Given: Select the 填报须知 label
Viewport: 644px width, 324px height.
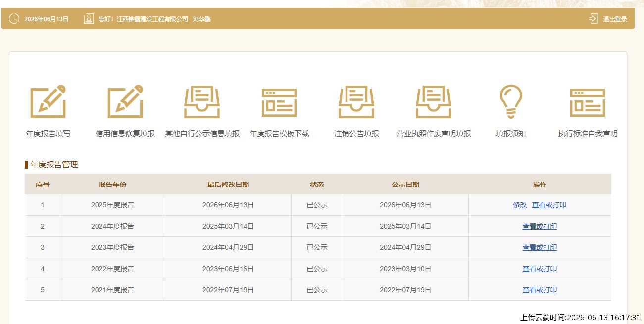Looking at the screenshot, I should coord(511,134).
